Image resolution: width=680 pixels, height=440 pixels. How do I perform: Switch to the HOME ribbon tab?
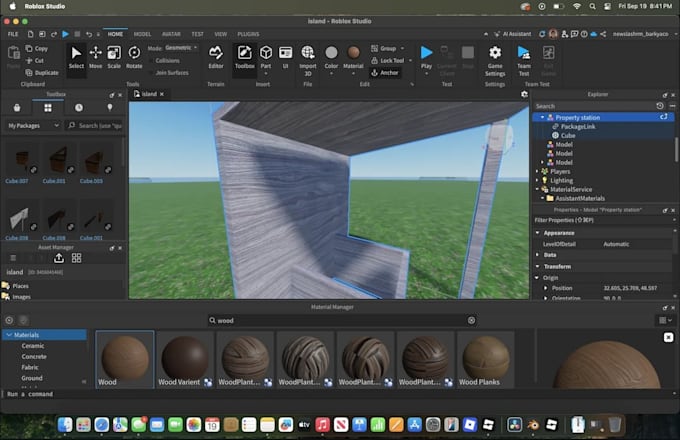115,34
